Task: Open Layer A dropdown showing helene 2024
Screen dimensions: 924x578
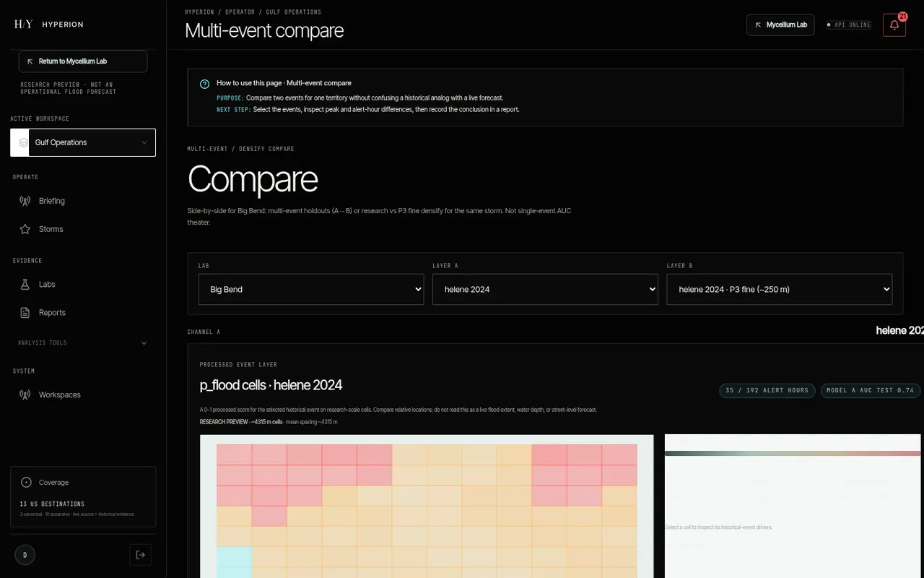Action: (x=545, y=289)
